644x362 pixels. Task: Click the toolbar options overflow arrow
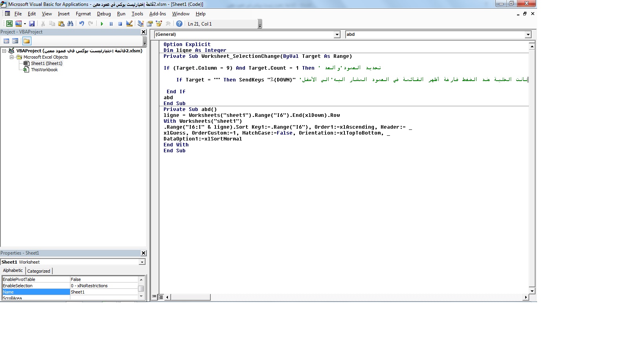(x=260, y=24)
